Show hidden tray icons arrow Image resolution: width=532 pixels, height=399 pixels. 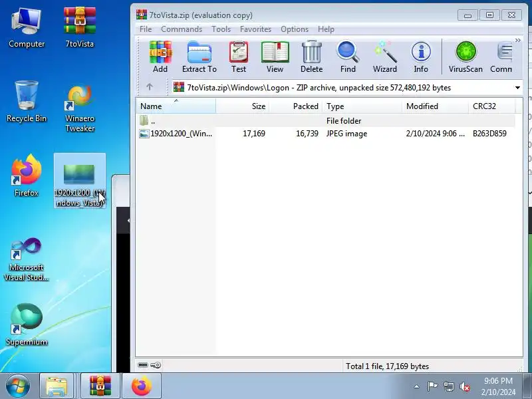click(417, 386)
